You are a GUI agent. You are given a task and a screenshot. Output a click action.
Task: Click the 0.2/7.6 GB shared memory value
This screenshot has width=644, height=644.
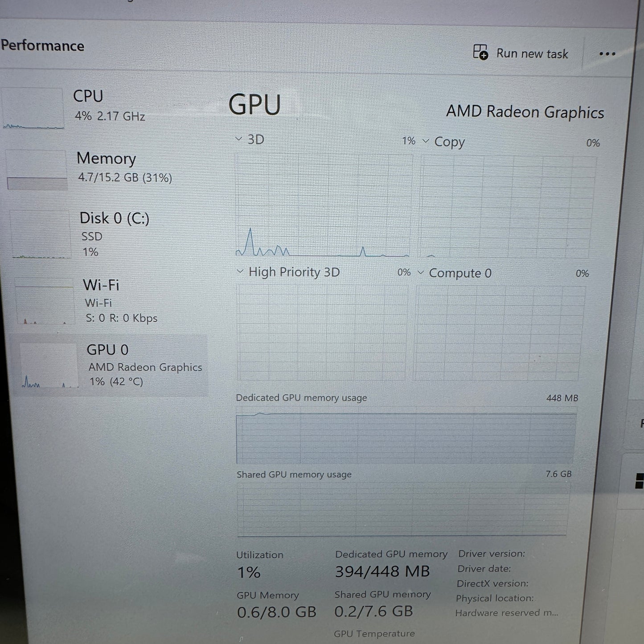point(373,611)
